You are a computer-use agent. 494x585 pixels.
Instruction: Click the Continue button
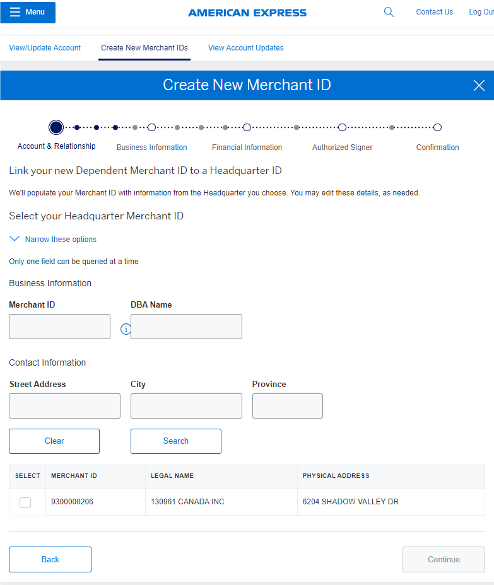(444, 559)
